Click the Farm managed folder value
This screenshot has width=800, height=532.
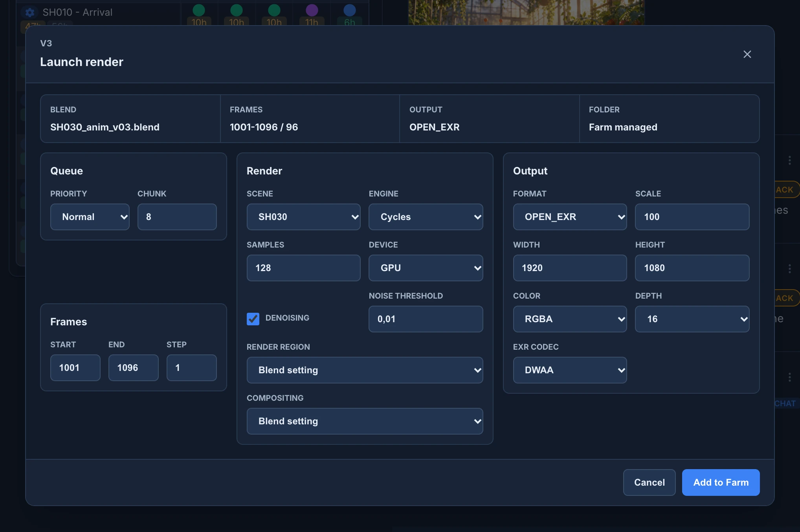point(623,127)
